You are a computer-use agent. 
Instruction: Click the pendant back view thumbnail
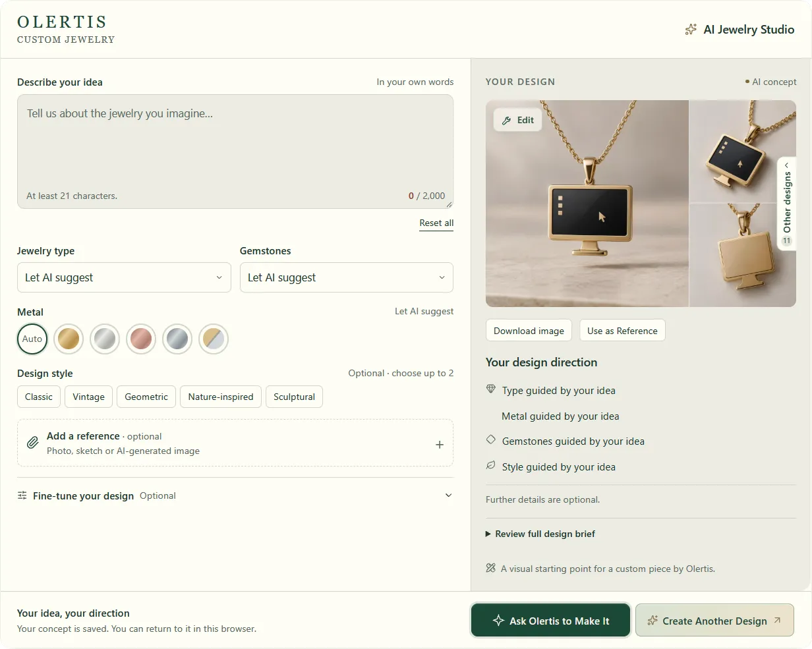pyautogui.click(x=742, y=255)
